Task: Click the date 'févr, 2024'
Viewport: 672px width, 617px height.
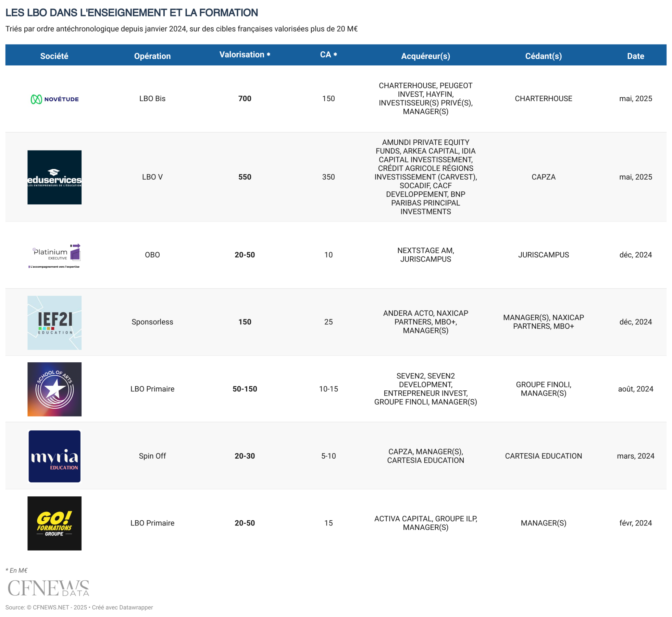Action: [635, 523]
